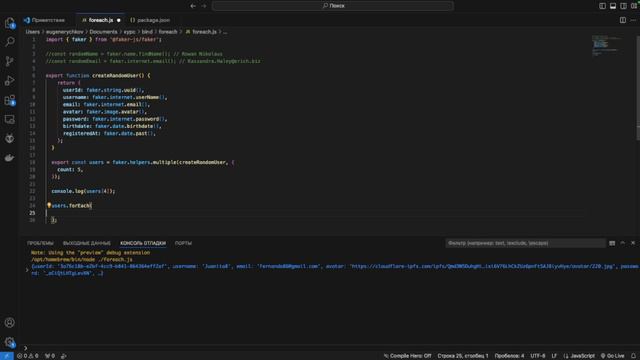Click the createRandomUser function name in code
The image size is (640, 360).
tap(116, 76)
